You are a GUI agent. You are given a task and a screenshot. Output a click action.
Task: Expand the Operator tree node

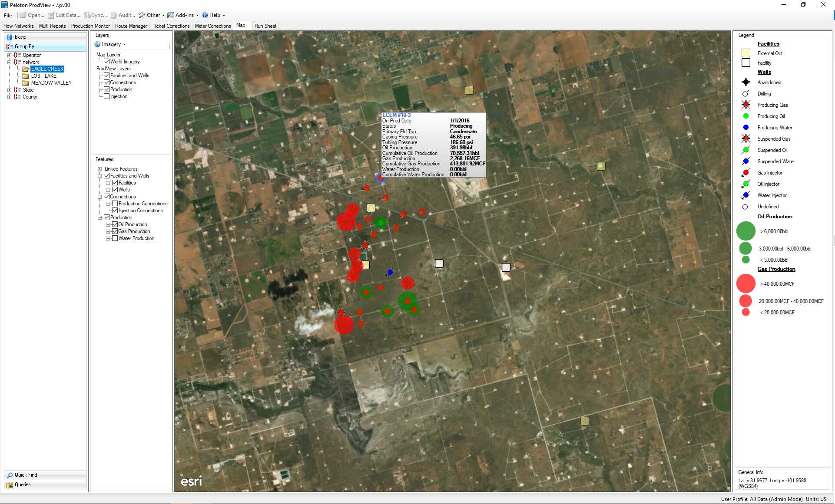coord(10,55)
